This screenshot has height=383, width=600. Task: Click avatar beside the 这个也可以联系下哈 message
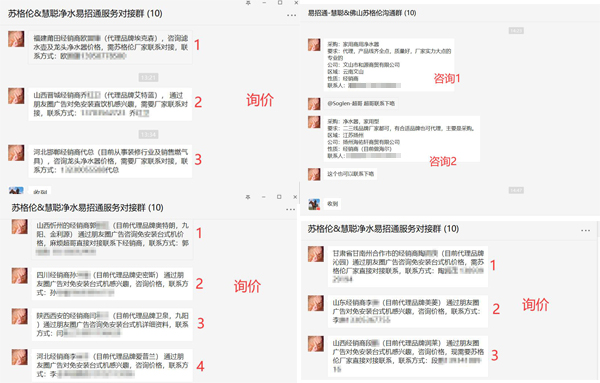pos(314,174)
